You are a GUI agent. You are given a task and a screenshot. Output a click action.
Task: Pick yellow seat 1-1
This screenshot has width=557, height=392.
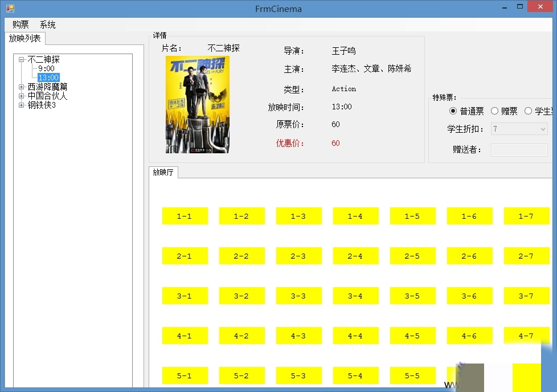(185, 216)
